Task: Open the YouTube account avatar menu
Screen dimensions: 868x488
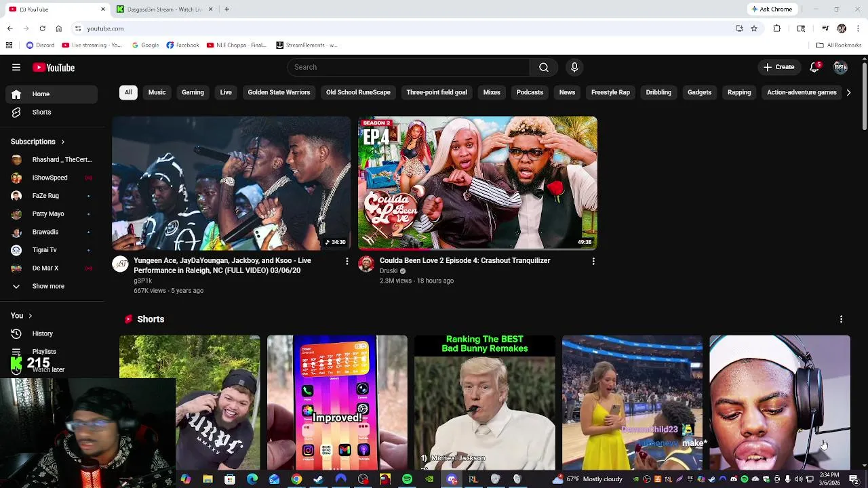Action: [841, 67]
